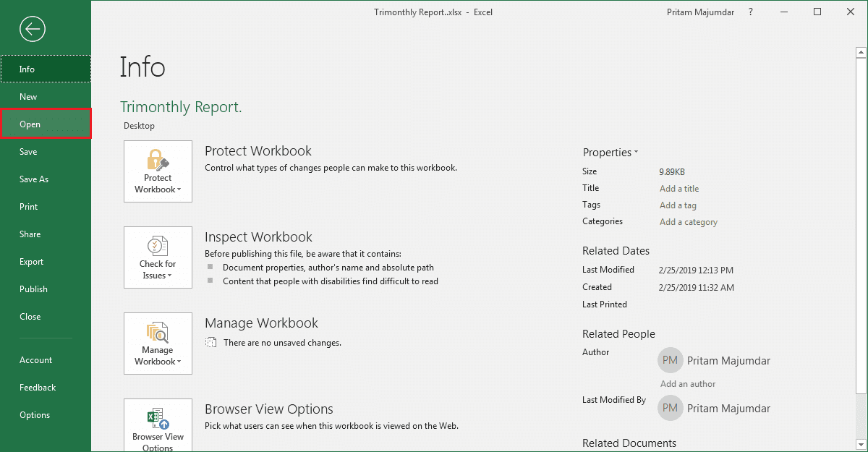The image size is (868, 452).
Task: Click the vertical scrollbar down arrow
Action: pos(861,444)
